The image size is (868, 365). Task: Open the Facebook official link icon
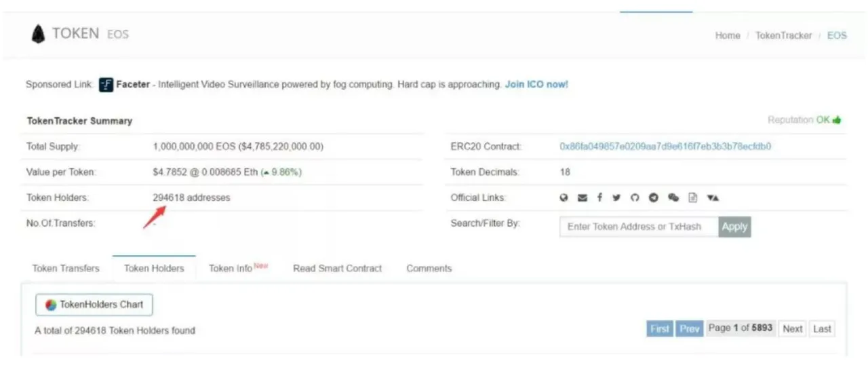pyautogui.click(x=599, y=197)
